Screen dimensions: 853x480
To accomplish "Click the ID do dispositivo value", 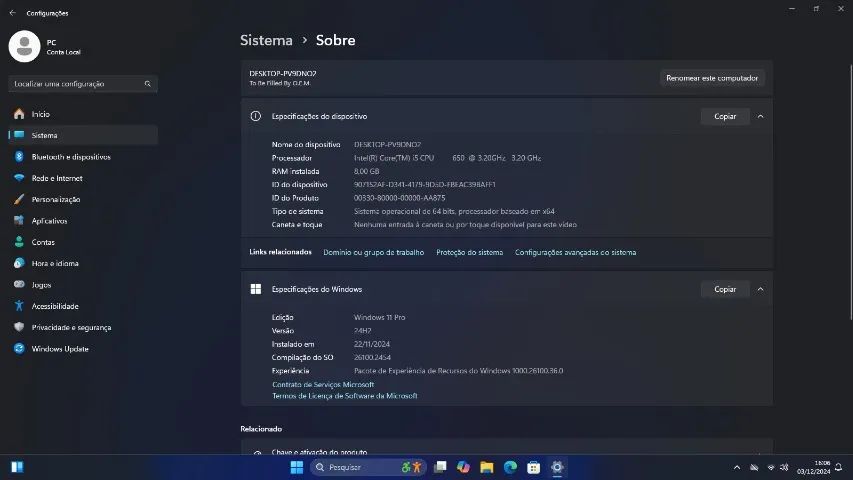I will (425, 184).
